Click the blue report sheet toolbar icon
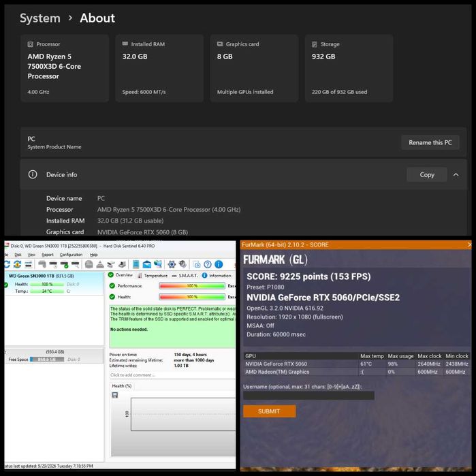This screenshot has width=476, height=476. pyautogui.click(x=136, y=264)
